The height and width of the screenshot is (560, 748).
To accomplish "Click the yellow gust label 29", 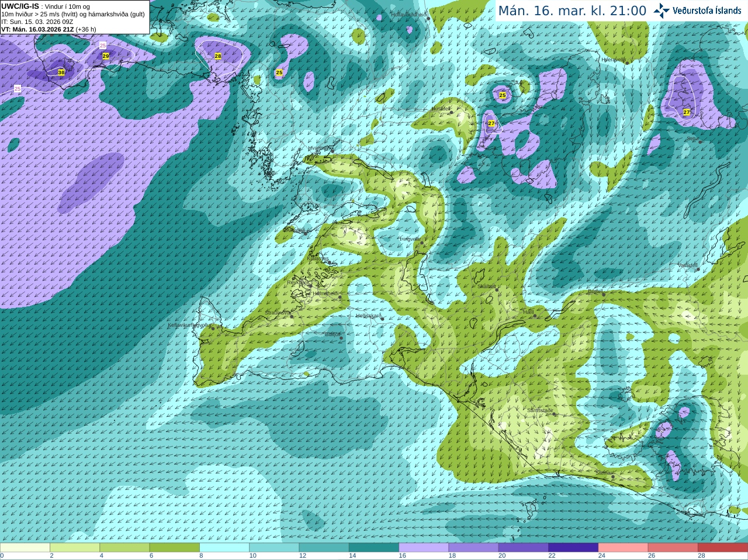I will coord(106,56).
